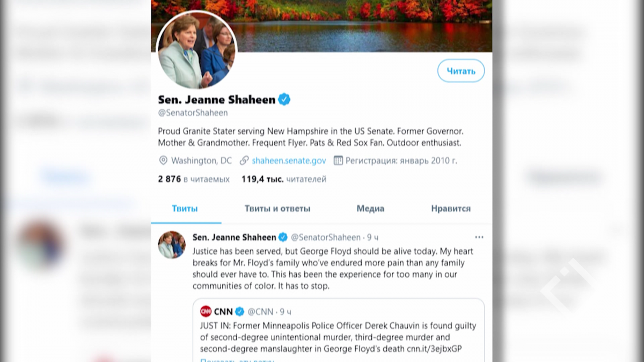Click the link chain icon

tap(244, 160)
